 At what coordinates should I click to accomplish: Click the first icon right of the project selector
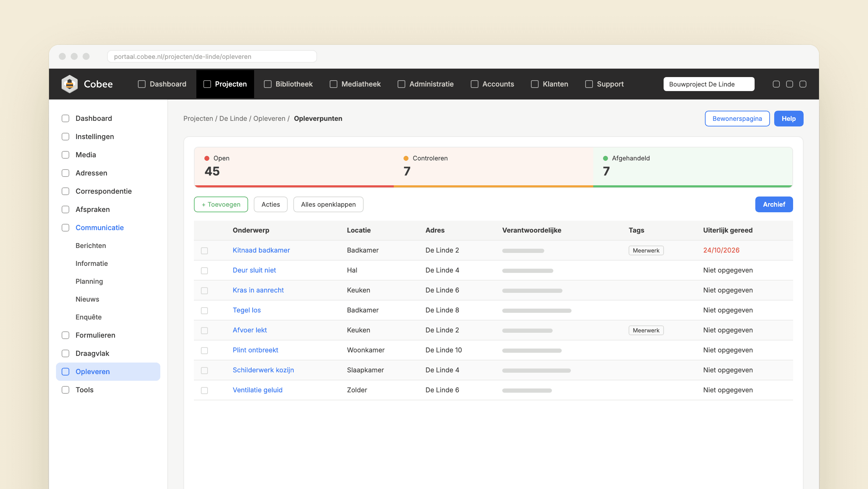click(776, 84)
